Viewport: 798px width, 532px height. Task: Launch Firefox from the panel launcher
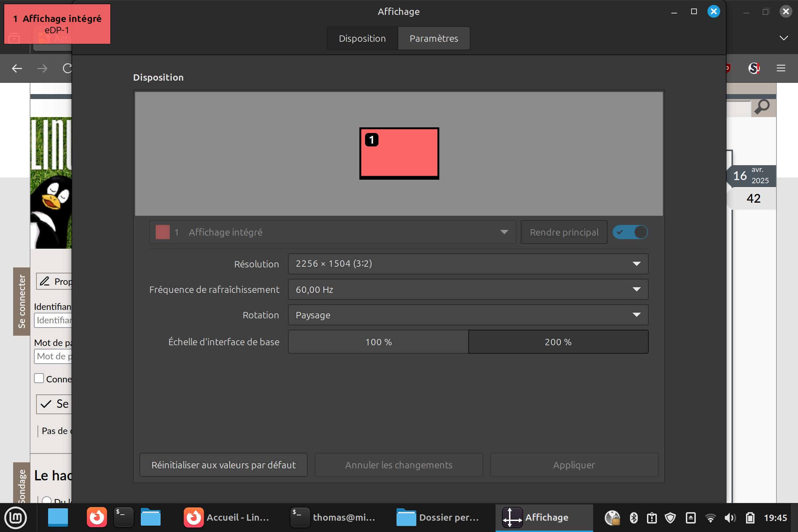(x=97, y=517)
